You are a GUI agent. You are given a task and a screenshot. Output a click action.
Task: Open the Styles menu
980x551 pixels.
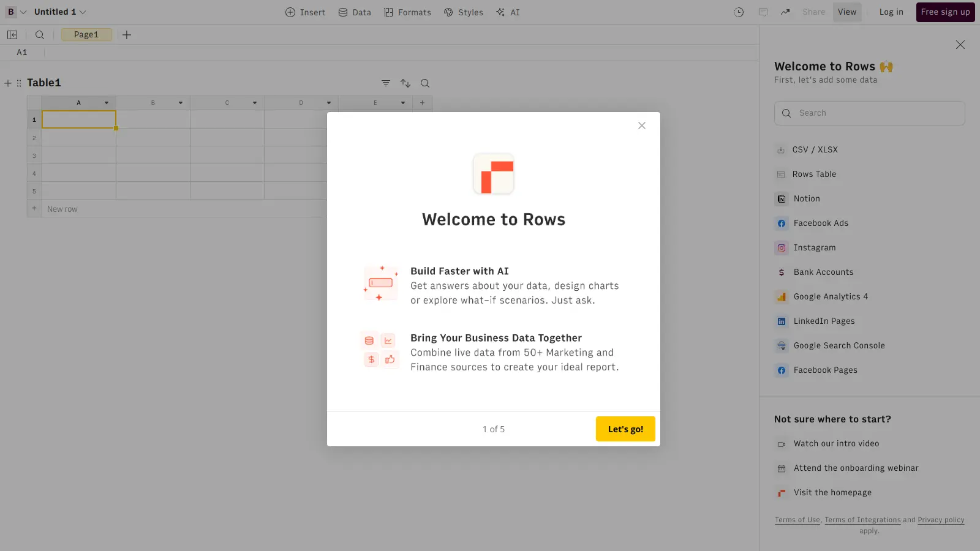point(463,12)
